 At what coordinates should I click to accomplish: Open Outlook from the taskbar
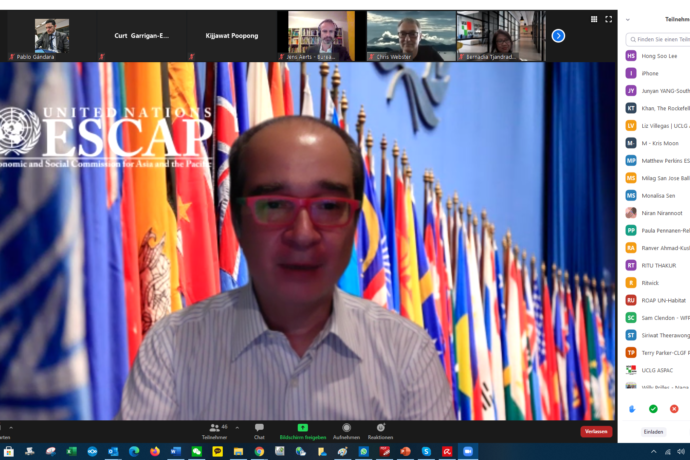[113, 451]
